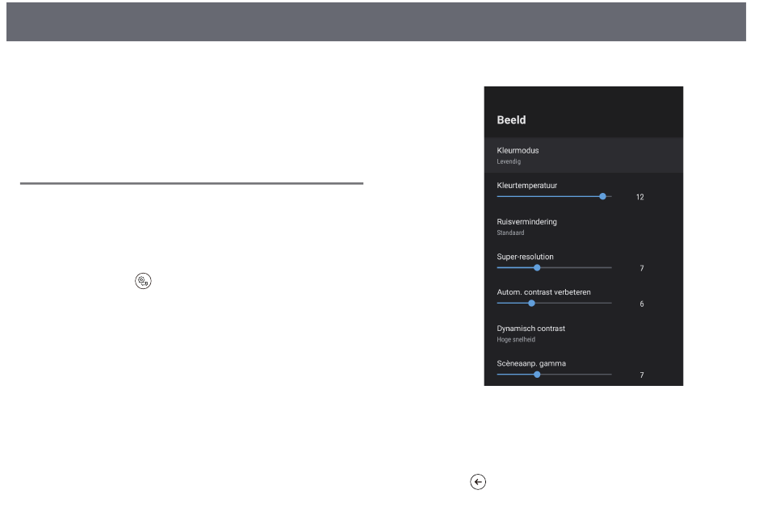
Task: Click the Autom. contrast verbeteren slider handle
Action: click(x=531, y=303)
